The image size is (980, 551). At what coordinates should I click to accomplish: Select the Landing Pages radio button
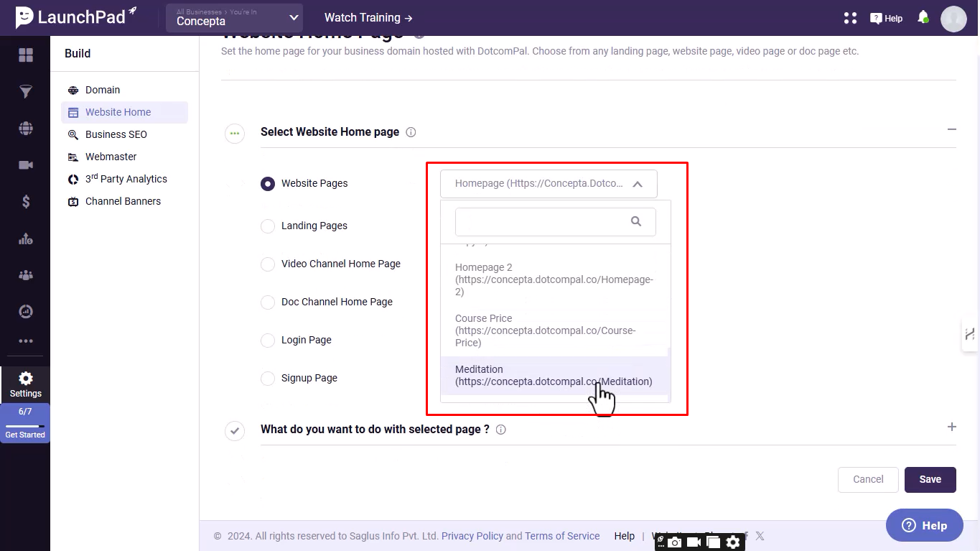click(268, 226)
